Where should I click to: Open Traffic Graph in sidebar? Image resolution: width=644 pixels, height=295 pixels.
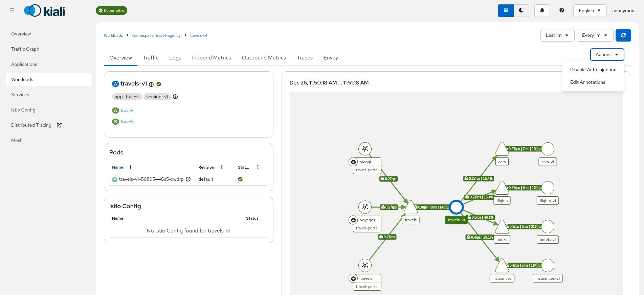25,49
